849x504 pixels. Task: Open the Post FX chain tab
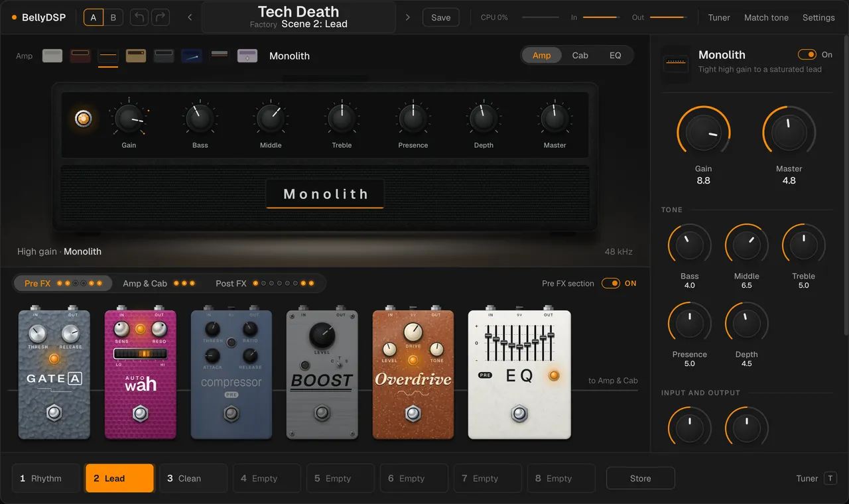pyautogui.click(x=265, y=283)
